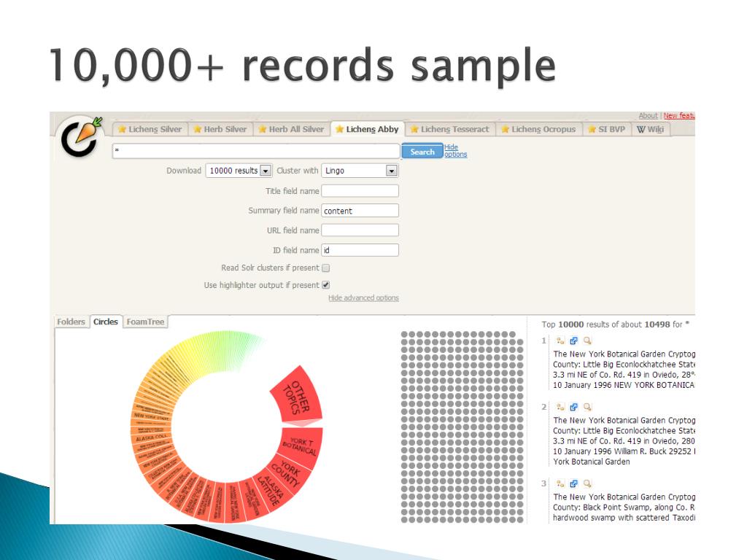Click 'Top 10000 results of about 10498' text
This screenshot has height=560, width=747.
(x=605, y=324)
